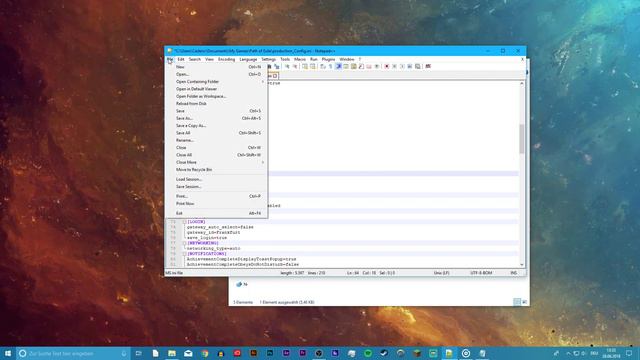Click the editor vertical scrollbar thumb
This screenshot has height=360, width=640.
(x=522, y=139)
